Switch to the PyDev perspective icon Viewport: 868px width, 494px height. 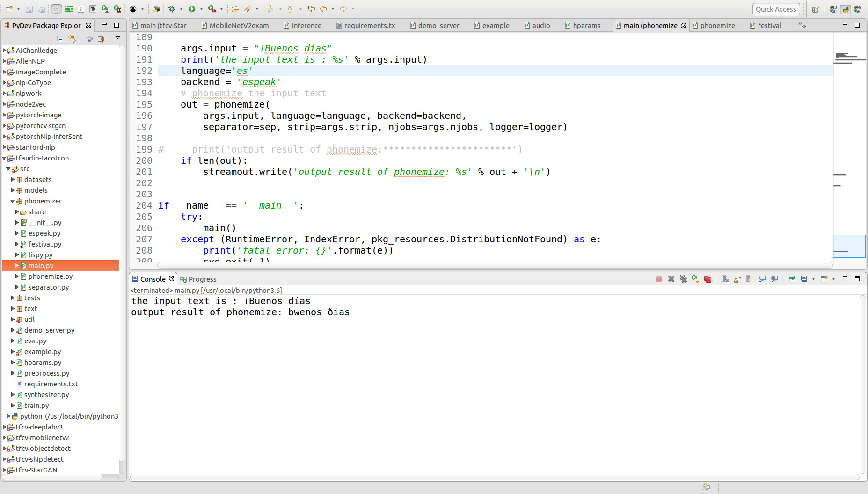(846, 9)
